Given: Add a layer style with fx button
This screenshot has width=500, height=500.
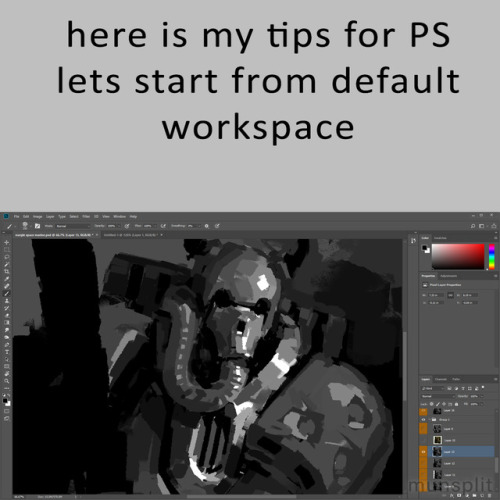Looking at the screenshot, I should click(x=452, y=495).
